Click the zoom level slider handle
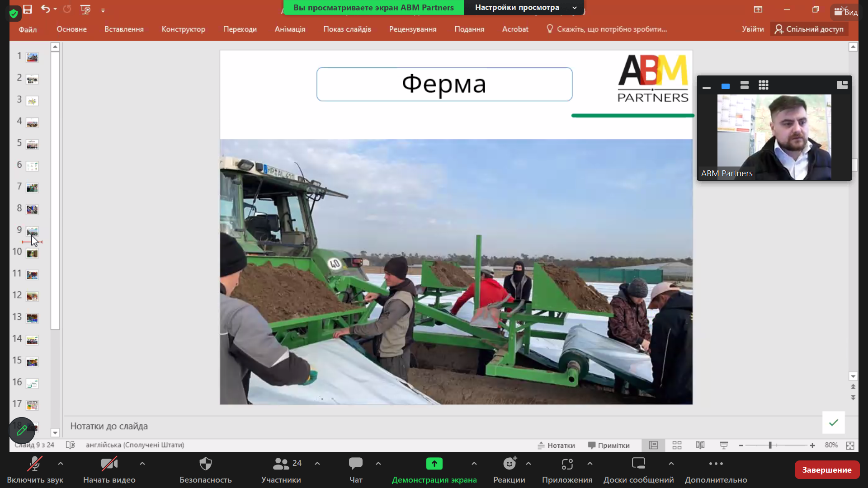The image size is (868, 488). click(770, 446)
